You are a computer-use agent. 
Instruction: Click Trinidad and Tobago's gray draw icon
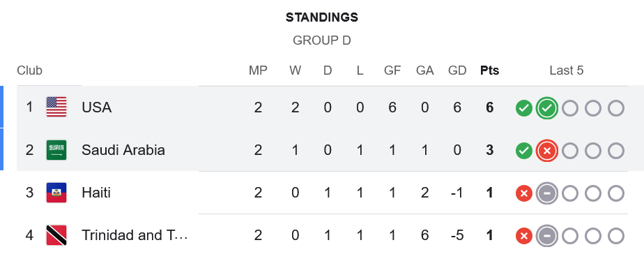point(546,237)
